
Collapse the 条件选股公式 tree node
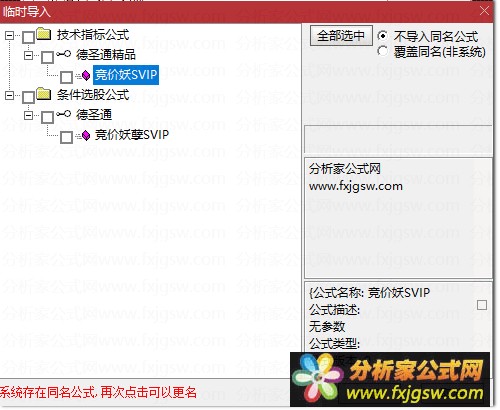pos(10,96)
